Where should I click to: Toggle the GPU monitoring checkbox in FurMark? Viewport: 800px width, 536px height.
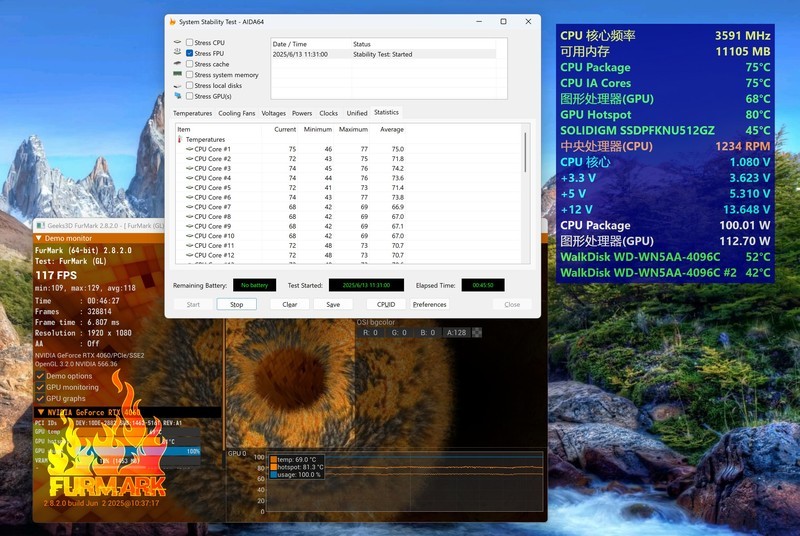tap(41, 387)
